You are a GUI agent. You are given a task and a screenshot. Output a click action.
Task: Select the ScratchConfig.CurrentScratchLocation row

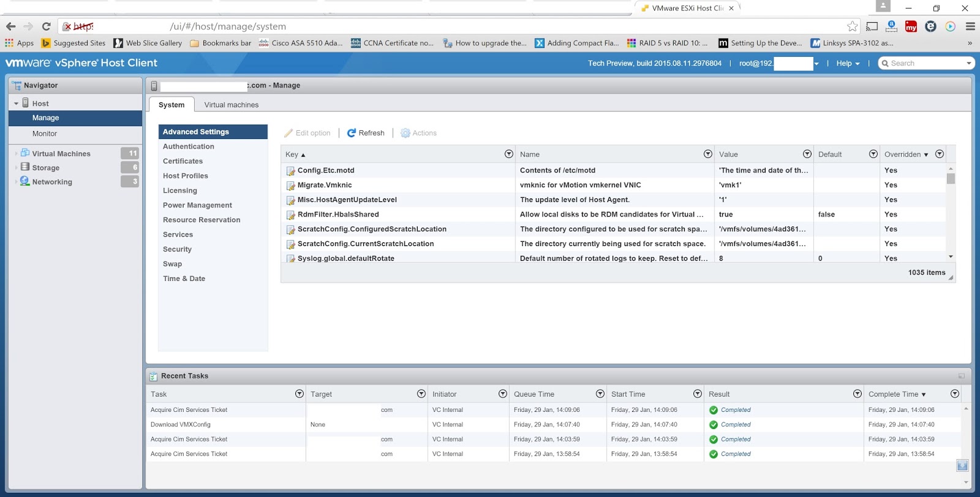[614, 244]
